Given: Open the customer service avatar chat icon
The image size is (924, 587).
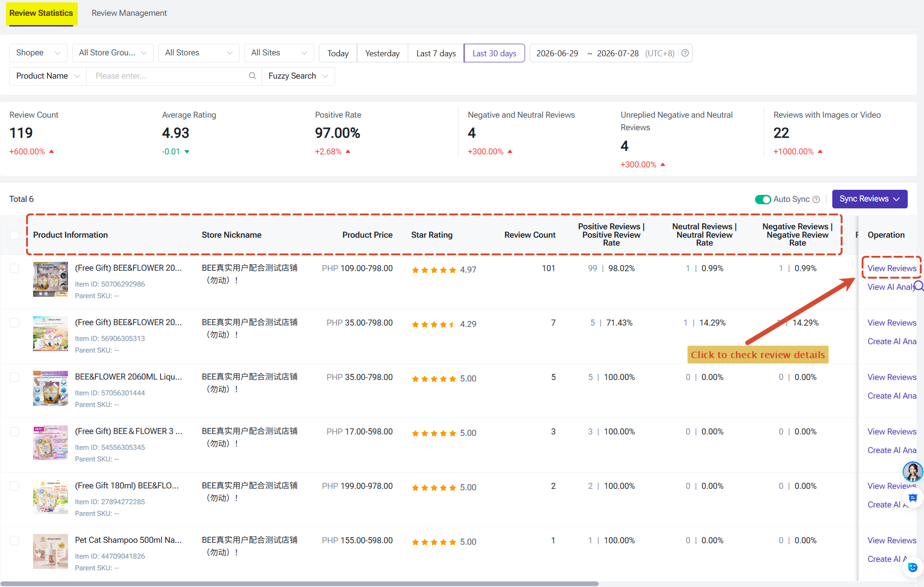Looking at the screenshot, I should coord(912,472).
